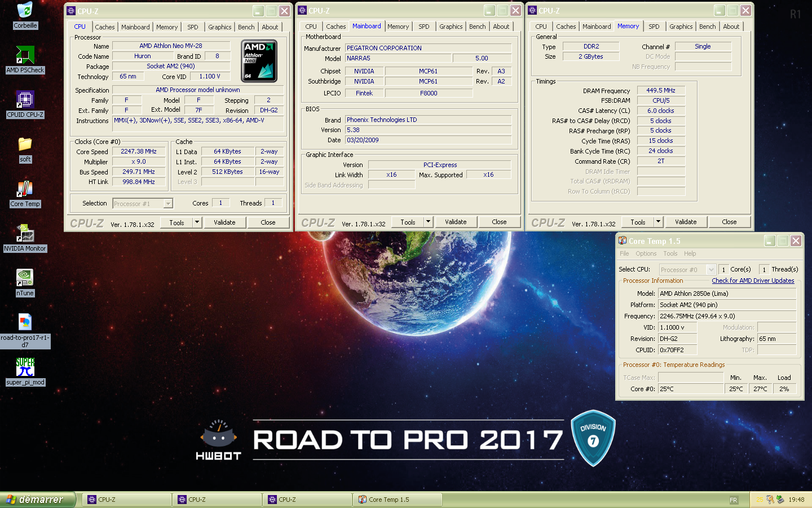The width and height of the screenshot is (812, 508).
Task: Open SPD tab in first CPU-Z window
Action: [x=193, y=27]
